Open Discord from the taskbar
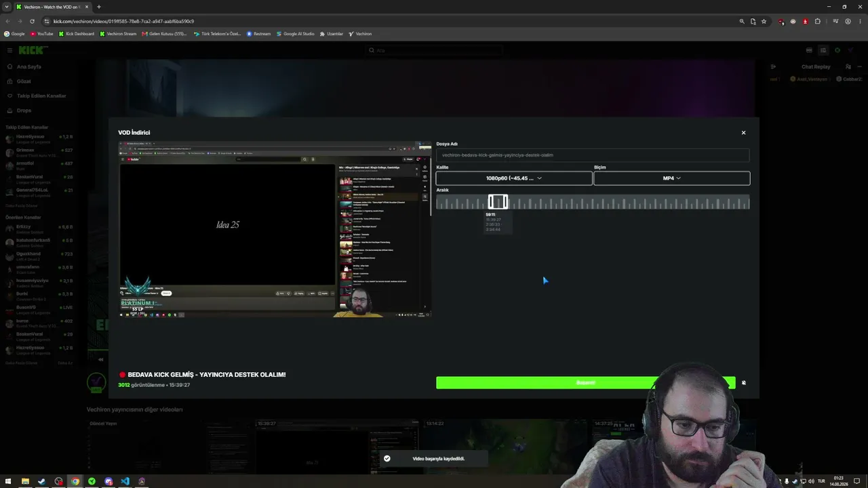The height and width of the screenshot is (488, 868). 108,481
